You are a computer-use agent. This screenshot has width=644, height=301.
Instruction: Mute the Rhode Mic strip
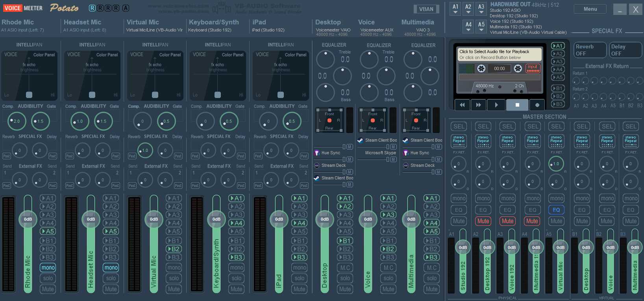coord(48,289)
